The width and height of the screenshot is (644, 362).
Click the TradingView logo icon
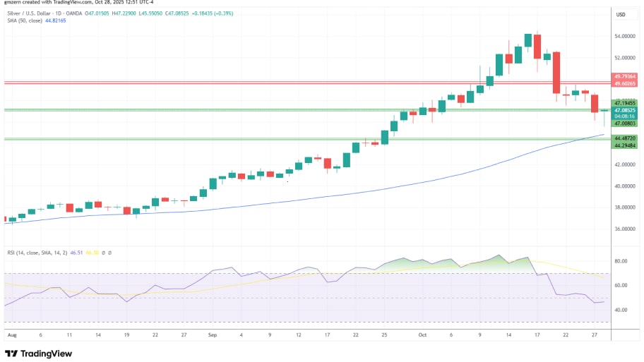pos(12,354)
